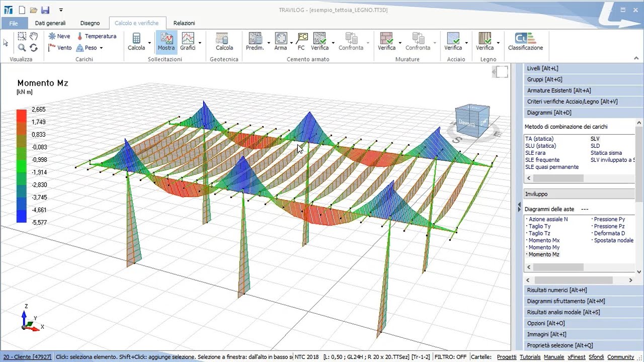Click Predim. predimensioning icon
The image size is (644, 362).
[255, 42]
